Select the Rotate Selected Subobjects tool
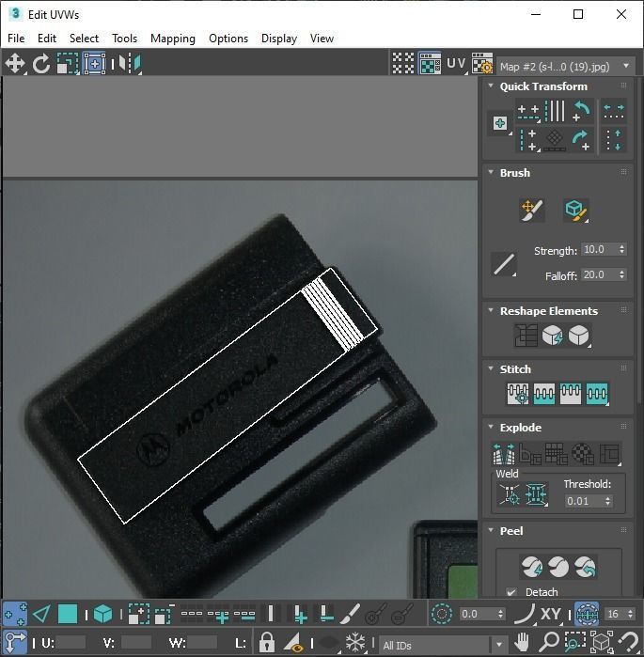This screenshot has width=644, height=657. [x=41, y=64]
